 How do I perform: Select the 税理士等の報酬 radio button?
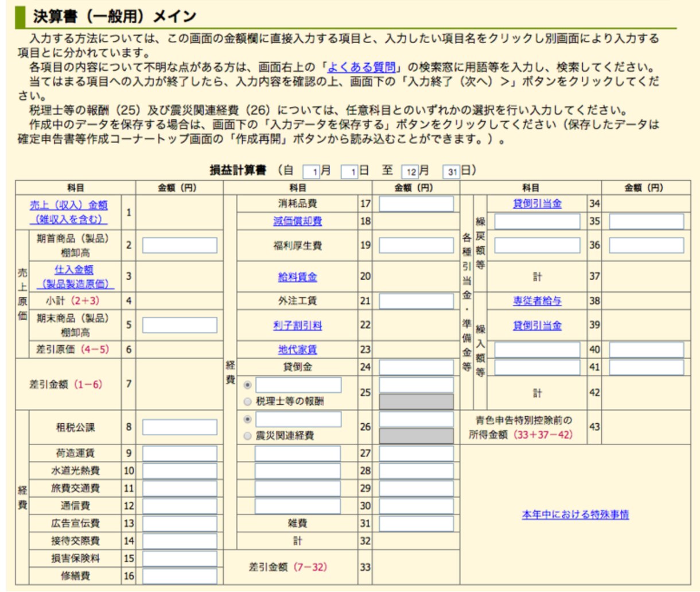click(247, 401)
